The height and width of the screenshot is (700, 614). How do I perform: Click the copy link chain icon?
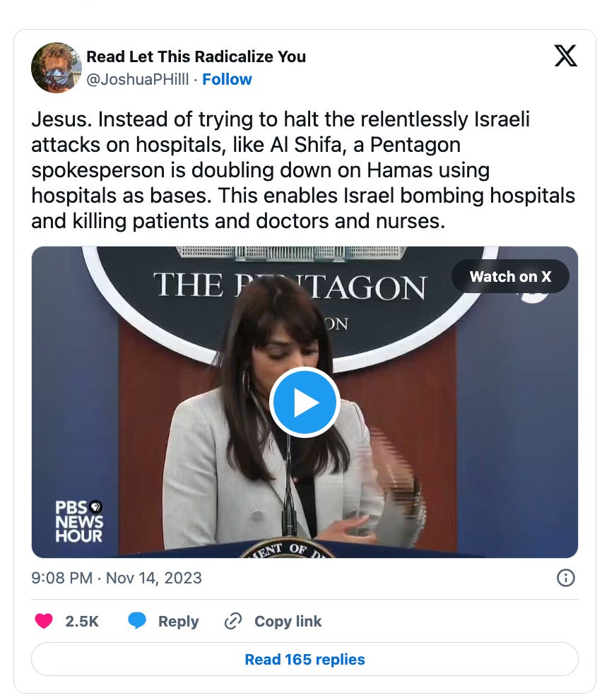232,621
